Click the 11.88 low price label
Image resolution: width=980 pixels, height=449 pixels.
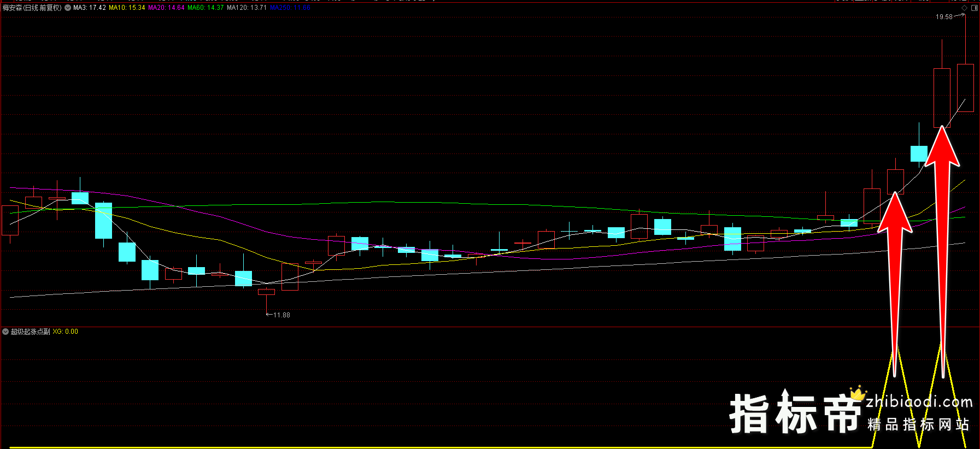(x=282, y=315)
